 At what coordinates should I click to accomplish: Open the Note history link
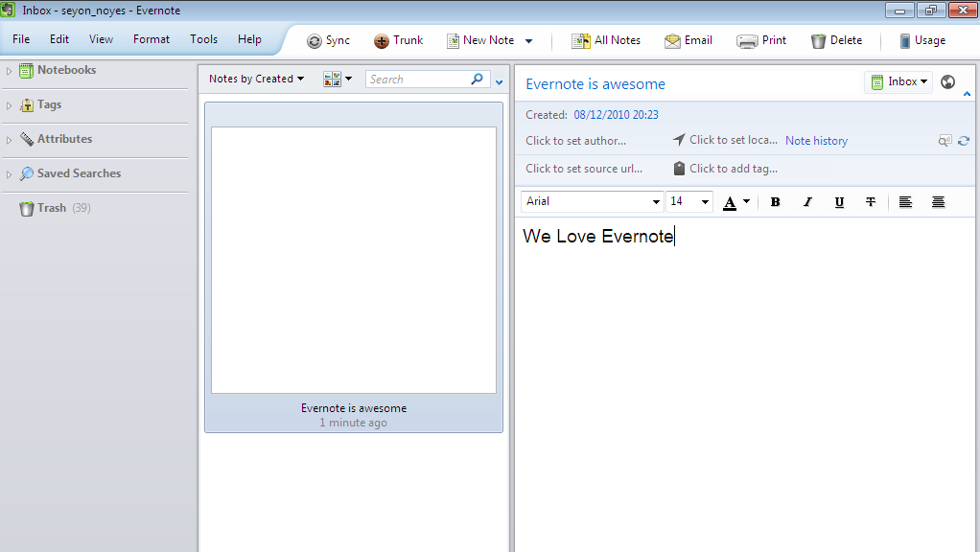pos(816,141)
